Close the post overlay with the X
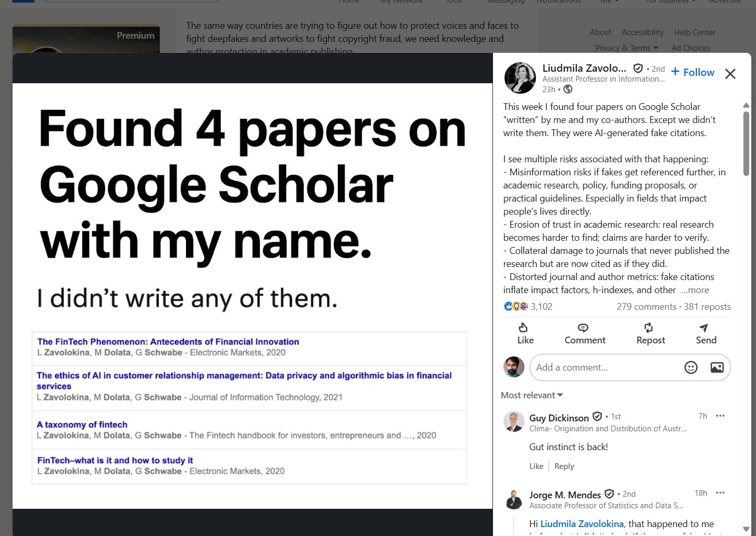Viewport: 756px width, 536px height. pos(730,74)
